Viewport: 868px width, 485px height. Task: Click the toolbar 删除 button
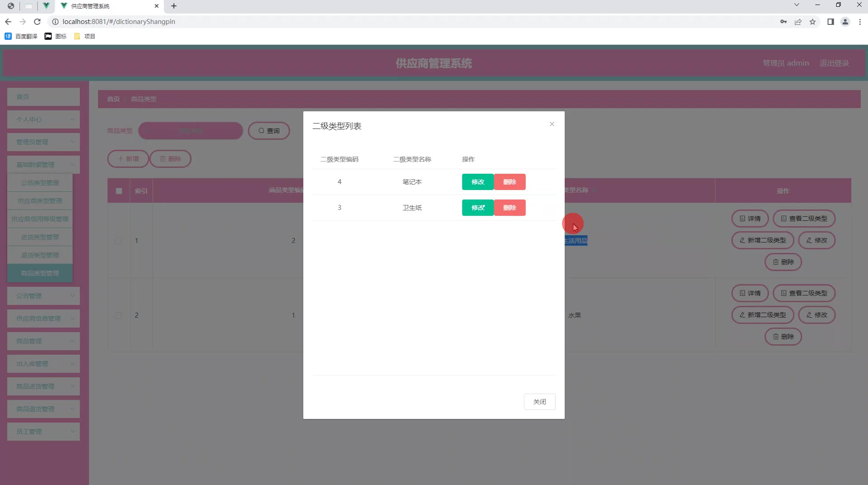tap(170, 159)
